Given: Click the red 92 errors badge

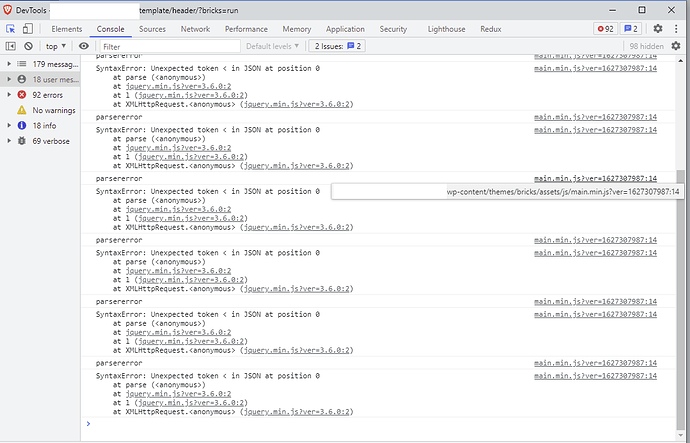Looking at the screenshot, I should 606,29.
